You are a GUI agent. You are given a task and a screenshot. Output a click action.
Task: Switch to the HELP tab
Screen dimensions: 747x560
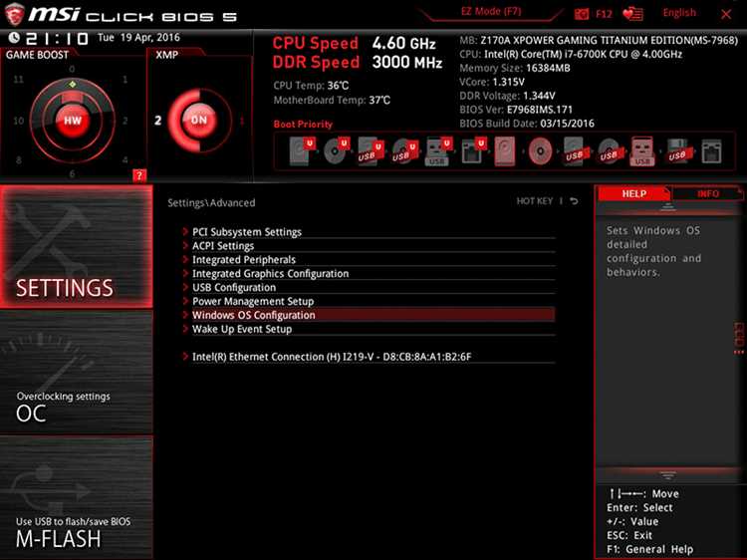634,194
